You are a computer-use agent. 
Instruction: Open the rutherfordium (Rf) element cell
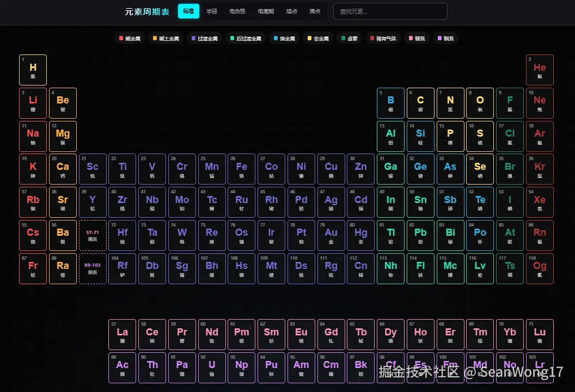pyautogui.click(x=123, y=268)
